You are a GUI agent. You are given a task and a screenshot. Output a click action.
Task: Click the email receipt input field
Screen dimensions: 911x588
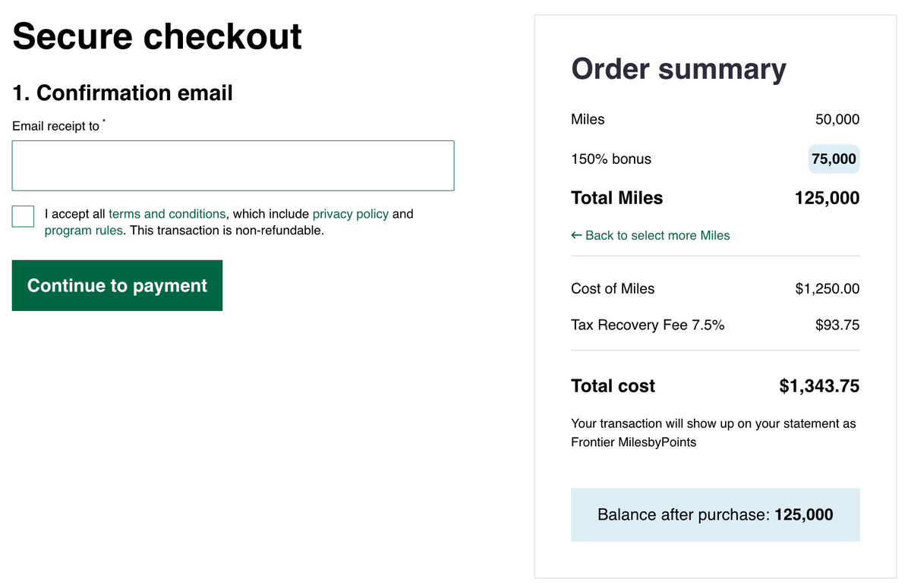point(232,165)
